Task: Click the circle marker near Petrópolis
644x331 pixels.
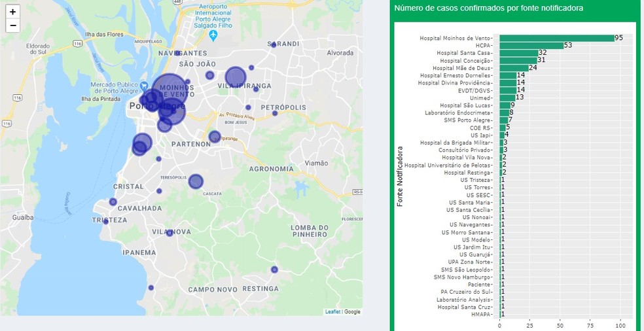Action: pyautogui.click(x=275, y=113)
